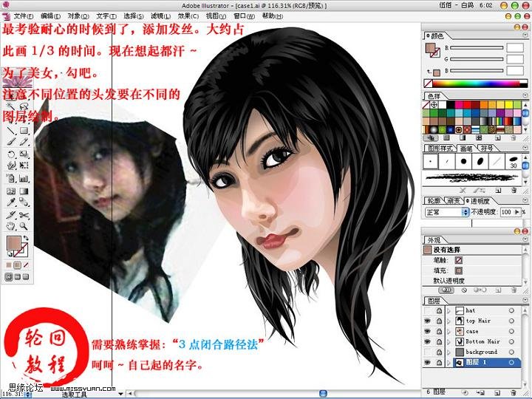Open the 滤镜(L) menu
Viewport: 532px width, 399px height.
(x=160, y=16)
